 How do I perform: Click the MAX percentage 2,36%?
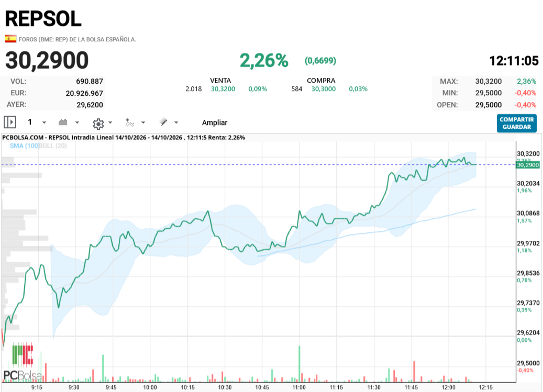pyautogui.click(x=526, y=81)
